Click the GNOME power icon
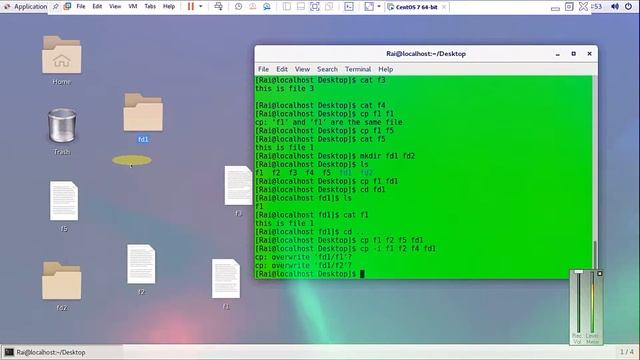 pos(629,7)
